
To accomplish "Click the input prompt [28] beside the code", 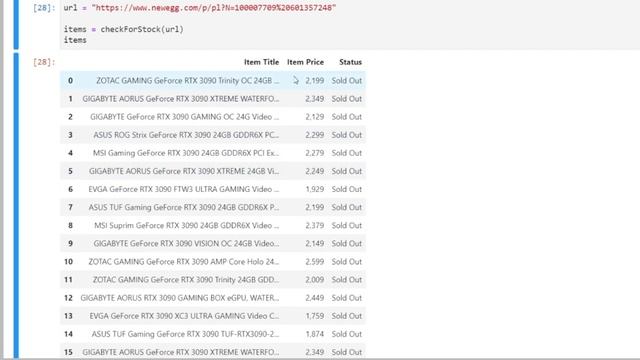I will (44, 8).
